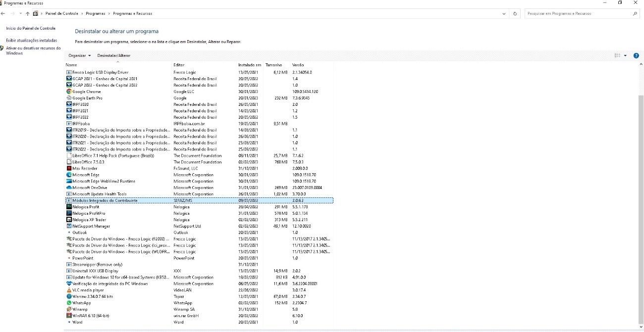Select the ITR2019 declaration entry
The width and height of the screenshot is (644, 332).
199,130
